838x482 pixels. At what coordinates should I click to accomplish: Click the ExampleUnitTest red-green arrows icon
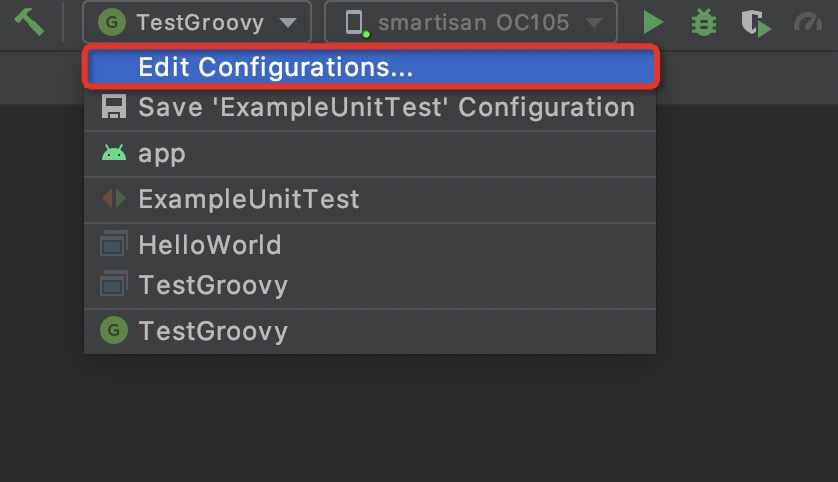[114, 198]
